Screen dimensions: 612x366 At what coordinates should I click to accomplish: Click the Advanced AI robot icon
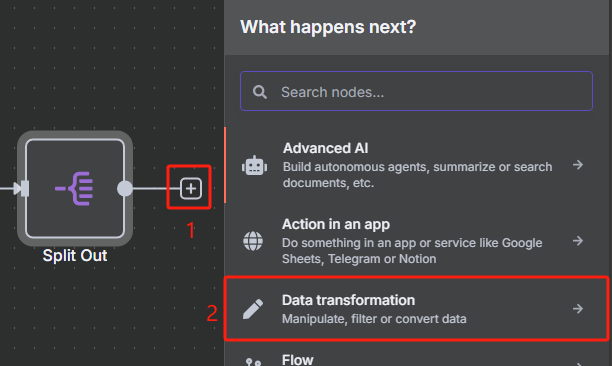[x=254, y=166]
